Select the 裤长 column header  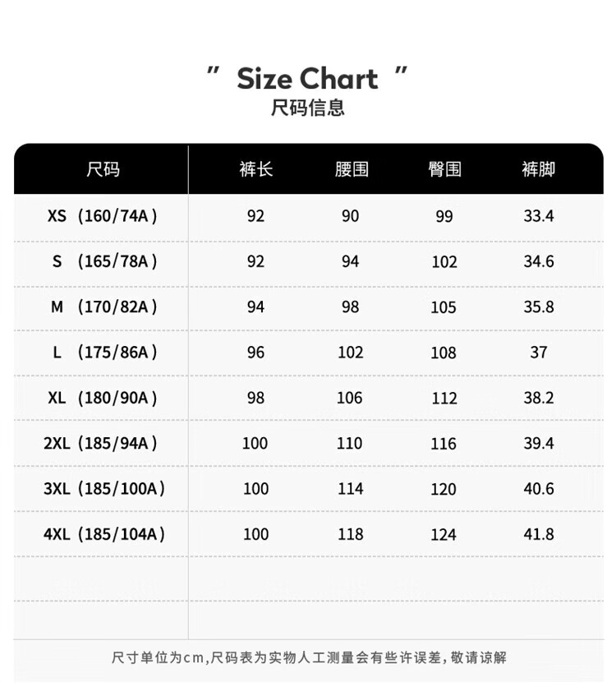255,169
